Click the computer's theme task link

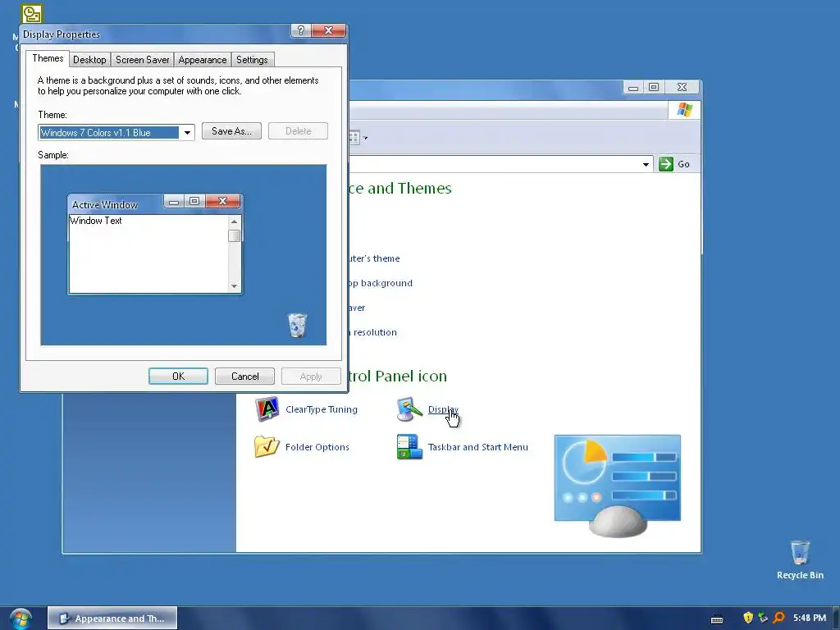374,258
